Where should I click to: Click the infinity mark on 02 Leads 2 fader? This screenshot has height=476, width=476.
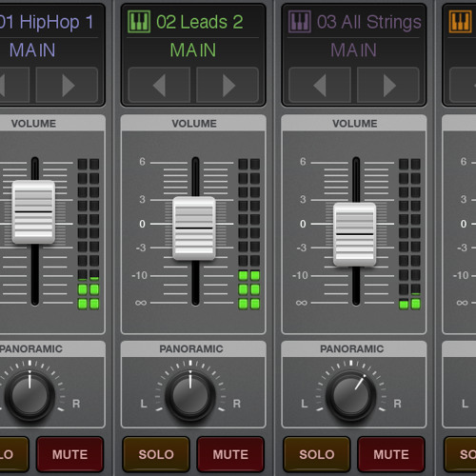(x=141, y=303)
